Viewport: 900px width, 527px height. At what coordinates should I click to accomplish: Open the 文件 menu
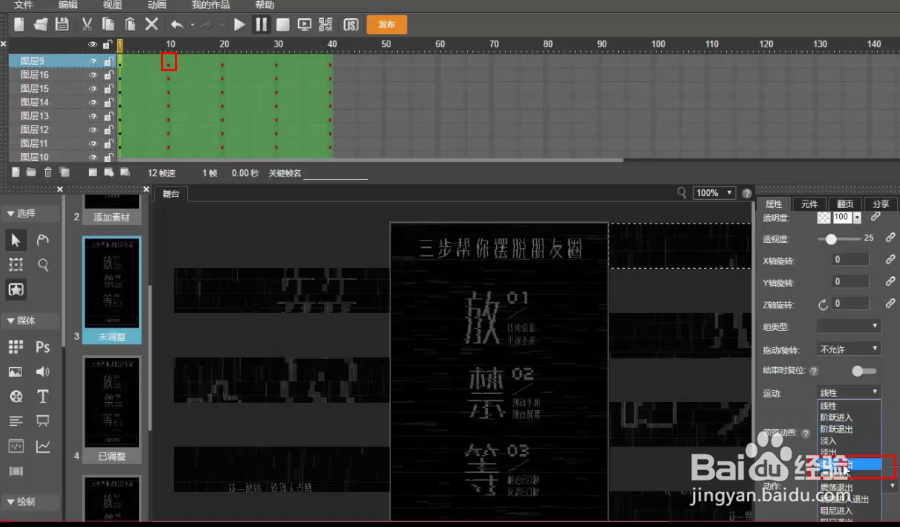(x=24, y=5)
